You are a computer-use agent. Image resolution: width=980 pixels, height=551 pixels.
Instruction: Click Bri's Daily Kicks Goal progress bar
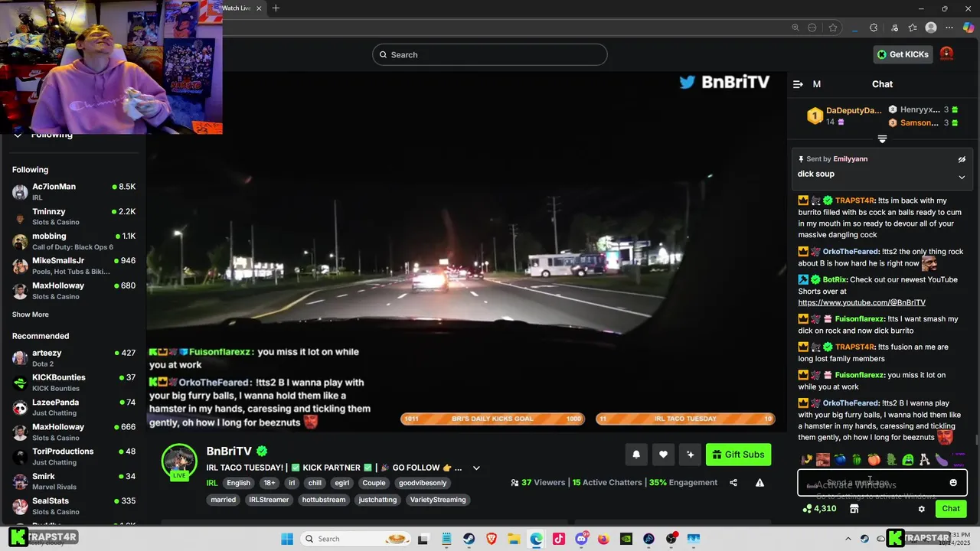[x=493, y=419]
